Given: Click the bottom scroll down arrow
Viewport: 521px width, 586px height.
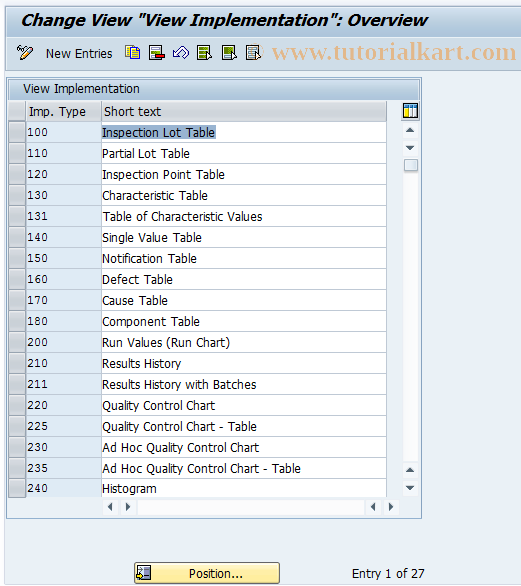Looking at the screenshot, I should tap(410, 488).
